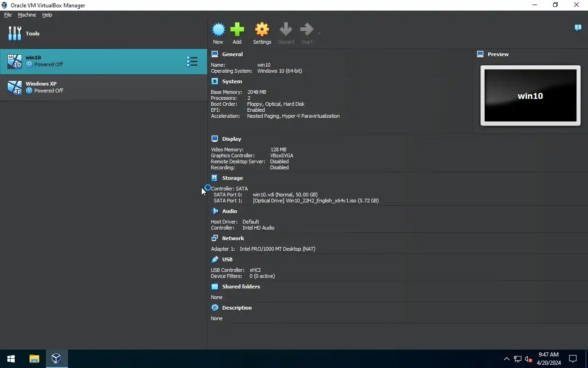Click the Display section screen icon
The height and width of the screenshot is (368, 588).
pyautogui.click(x=215, y=138)
